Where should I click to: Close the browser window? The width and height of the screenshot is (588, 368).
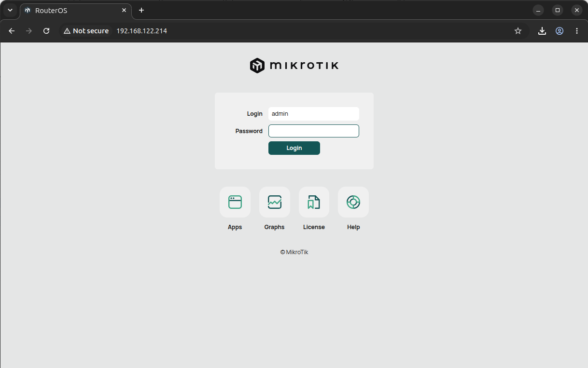pos(577,10)
